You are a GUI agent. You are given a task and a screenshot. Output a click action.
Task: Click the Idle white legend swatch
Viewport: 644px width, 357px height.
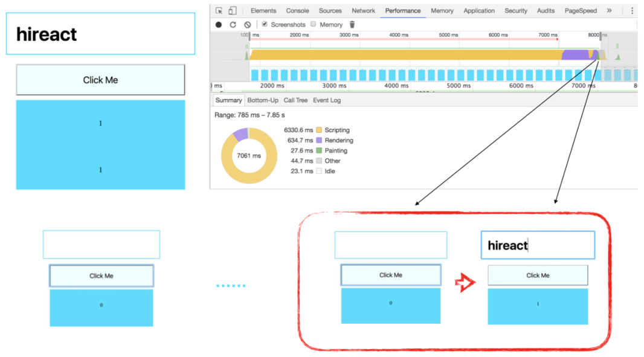[319, 171]
